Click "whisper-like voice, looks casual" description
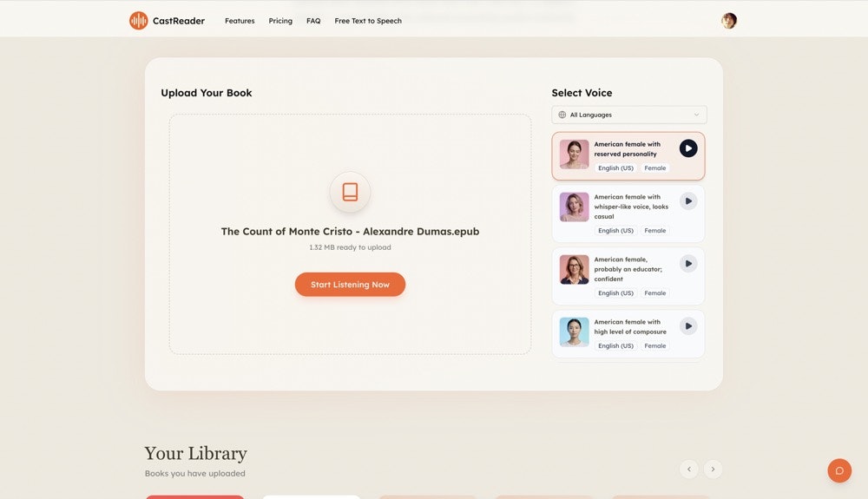868x499 pixels. tap(631, 212)
